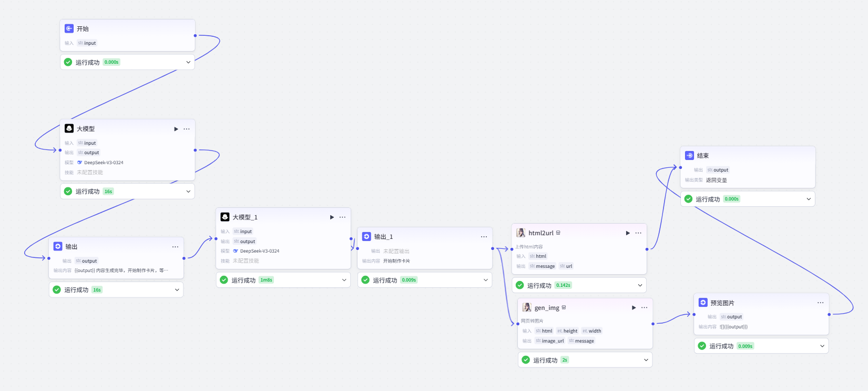Click the 结束 end node icon

point(689,155)
